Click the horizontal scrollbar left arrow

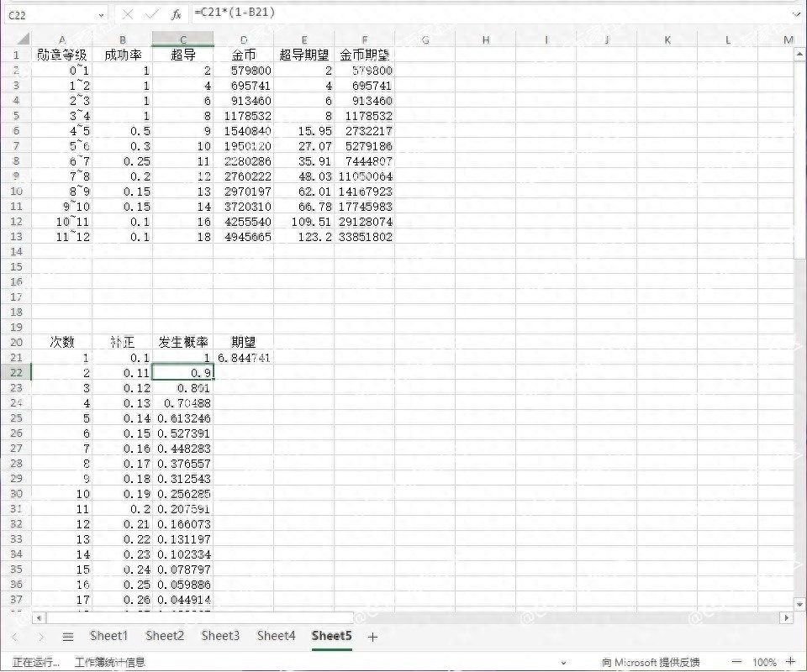point(40,617)
